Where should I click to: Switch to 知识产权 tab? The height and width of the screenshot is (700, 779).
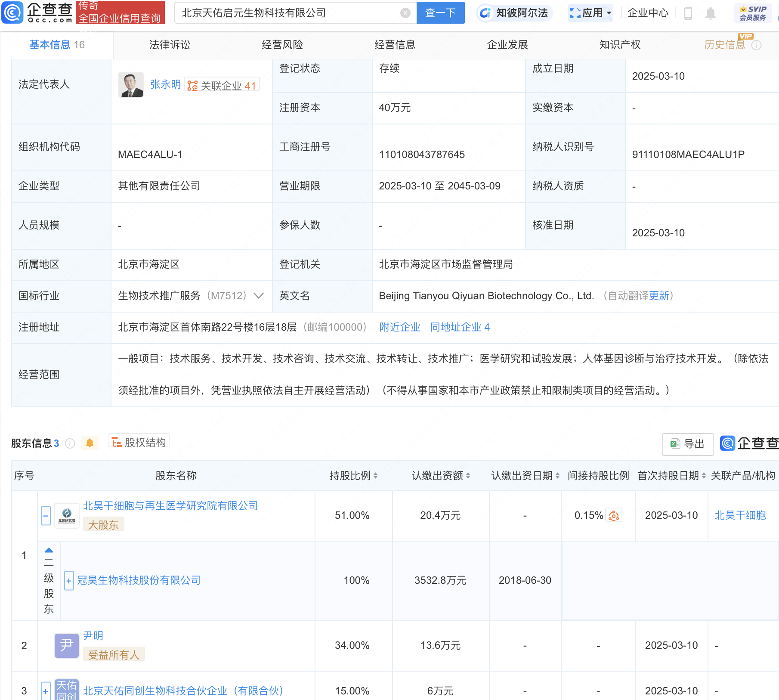[x=620, y=45]
